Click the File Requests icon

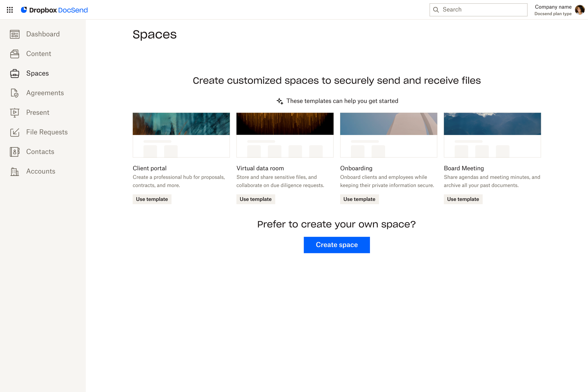15,132
